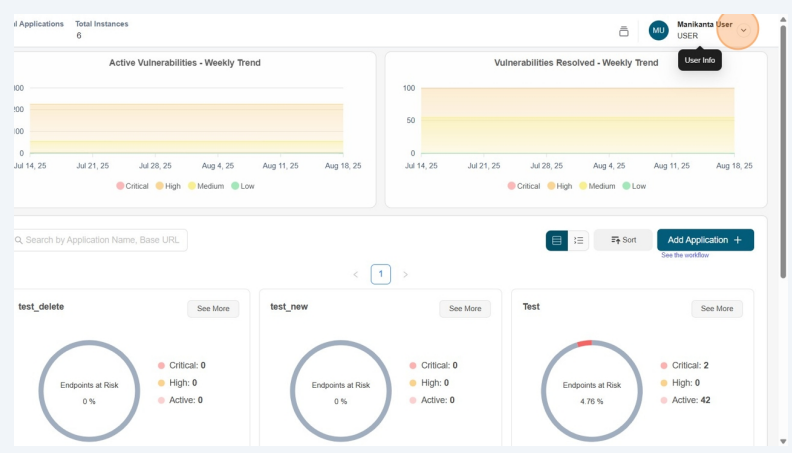Click the MU user avatar
This screenshot has height=453, width=792.
coord(658,31)
